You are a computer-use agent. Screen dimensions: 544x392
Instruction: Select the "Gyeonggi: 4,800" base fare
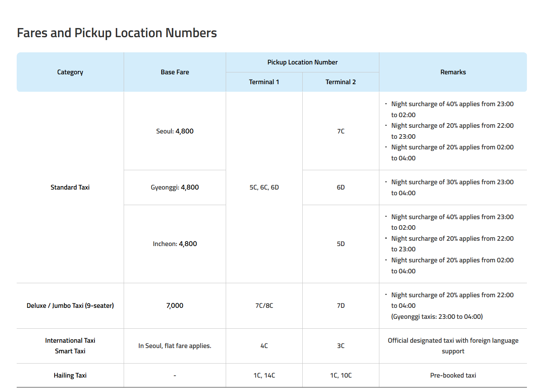[175, 187]
